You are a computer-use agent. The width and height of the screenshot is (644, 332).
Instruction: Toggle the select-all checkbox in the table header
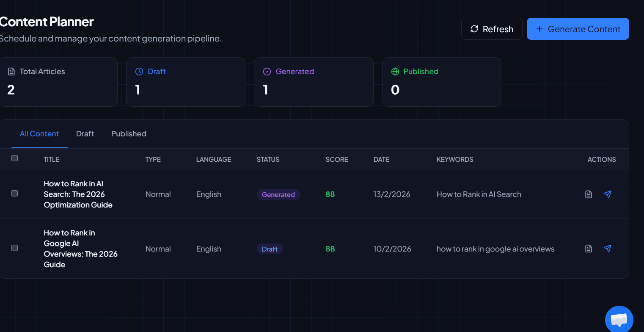point(14,158)
